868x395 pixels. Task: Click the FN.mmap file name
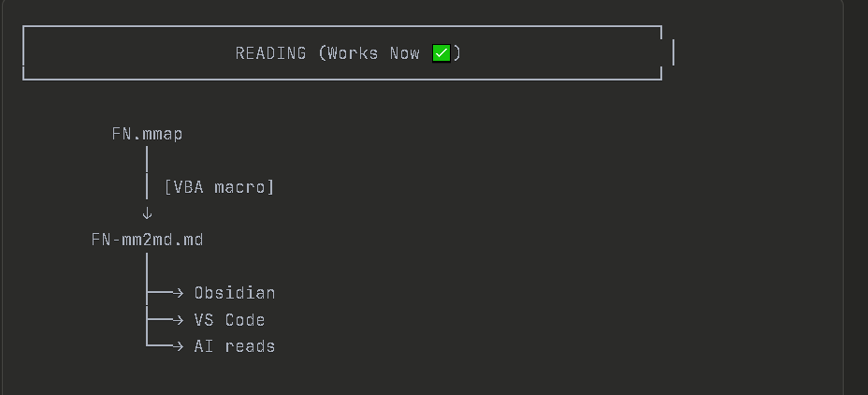pyautogui.click(x=147, y=134)
